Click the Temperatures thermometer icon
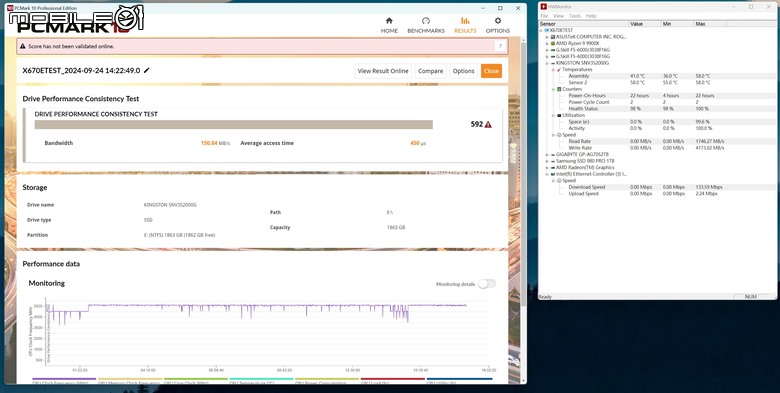Image resolution: width=780 pixels, height=393 pixels. tap(559, 70)
